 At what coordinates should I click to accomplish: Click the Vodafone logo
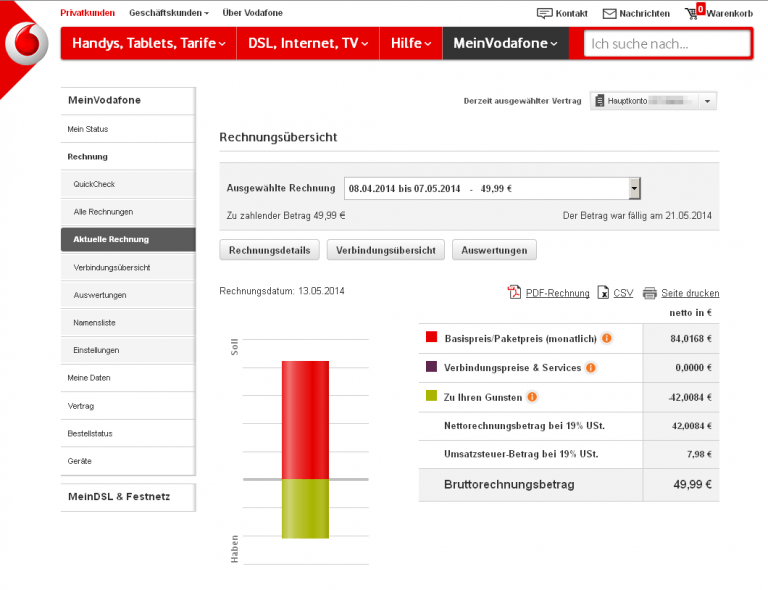tap(26, 44)
